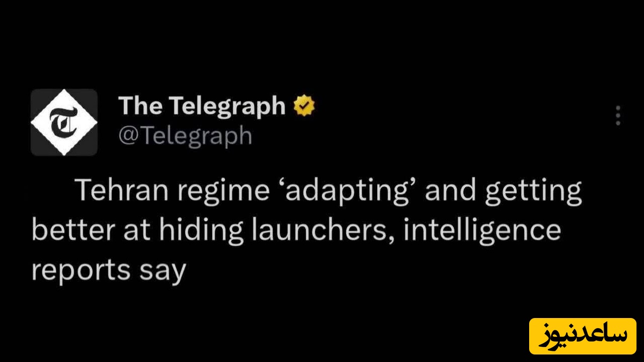Click the gothic T letter in the avatar
The image size is (644, 362).
pyautogui.click(x=64, y=123)
